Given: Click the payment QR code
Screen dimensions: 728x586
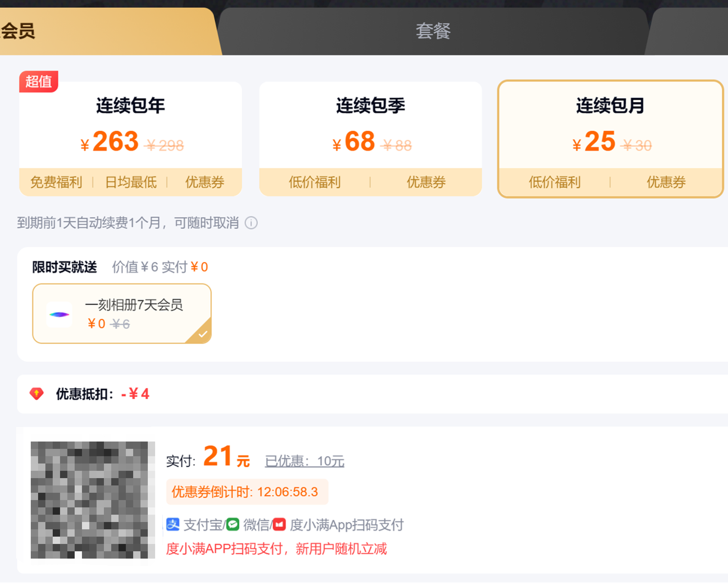Looking at the screenshot, I should point(93,500).
